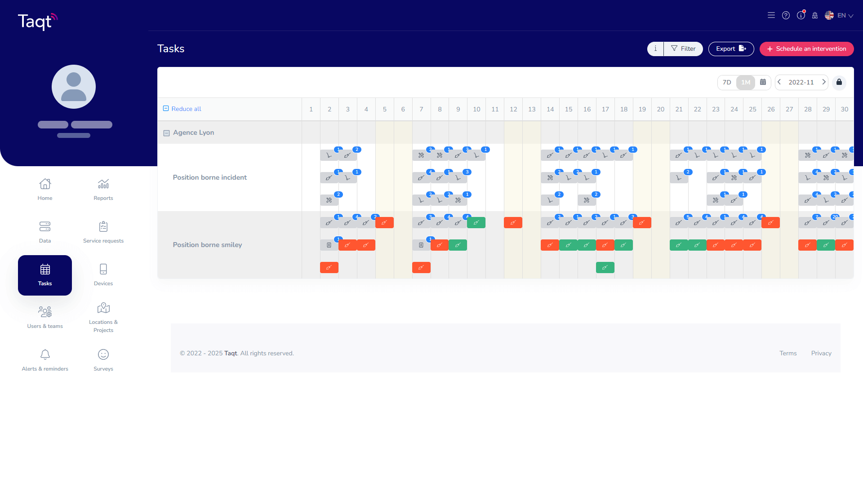863x504 pixels.
Task: Click the Schedule an intervention button
Action: (806, 49)
